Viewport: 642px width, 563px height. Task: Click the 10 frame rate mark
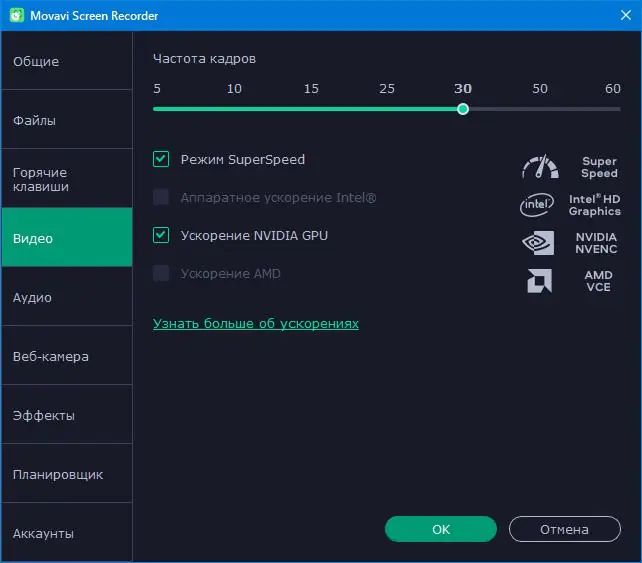point(234,88)
